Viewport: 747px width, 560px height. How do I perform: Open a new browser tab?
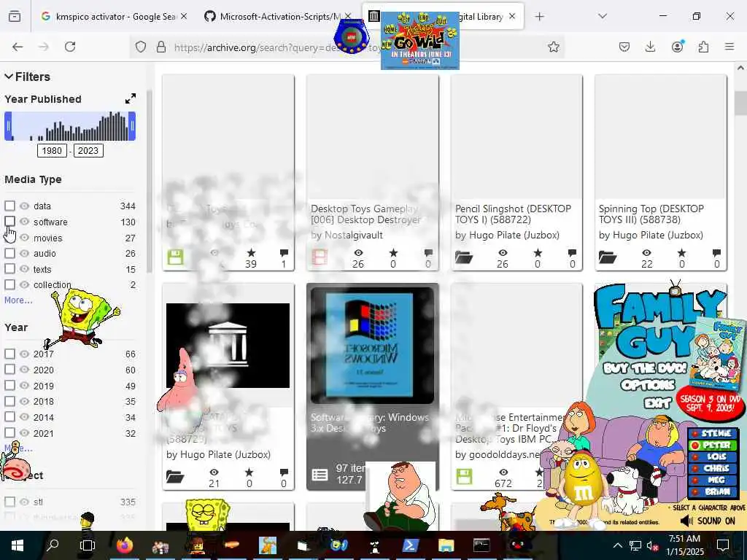[539, 17]
